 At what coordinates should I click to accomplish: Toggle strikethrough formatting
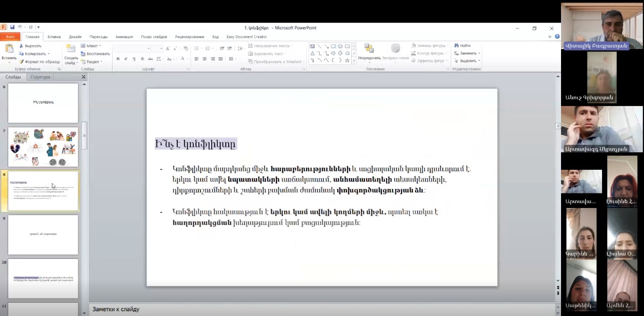[x=150, y=59]
